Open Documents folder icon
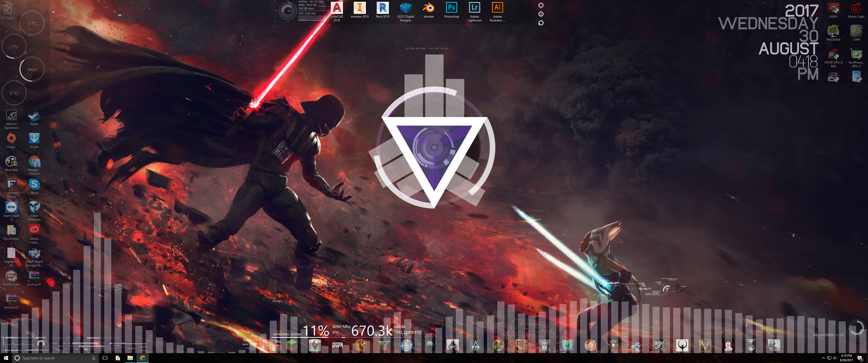This screenshot has height=363, width=868. [11, 232]
